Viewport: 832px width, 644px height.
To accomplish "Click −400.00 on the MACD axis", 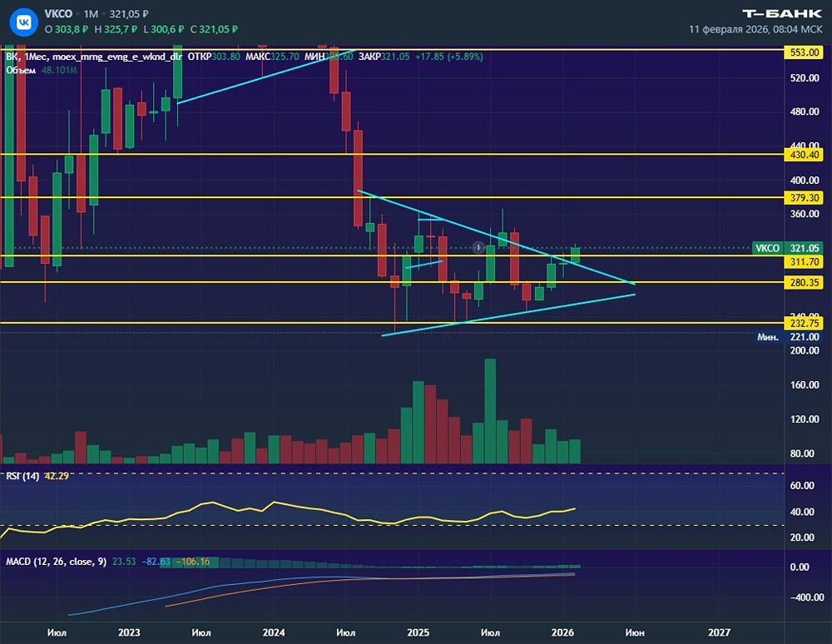I will tap(806, 597).
